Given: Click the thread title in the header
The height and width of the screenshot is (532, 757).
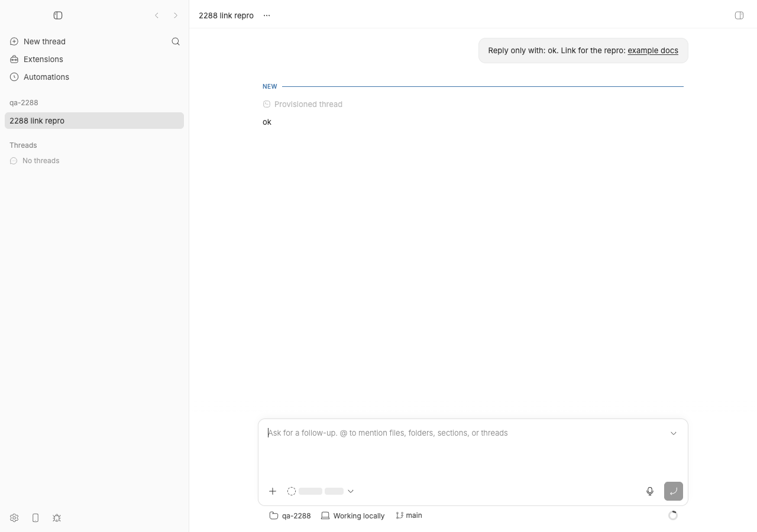Looking at the screenshot, I should (x=226, y=15).
